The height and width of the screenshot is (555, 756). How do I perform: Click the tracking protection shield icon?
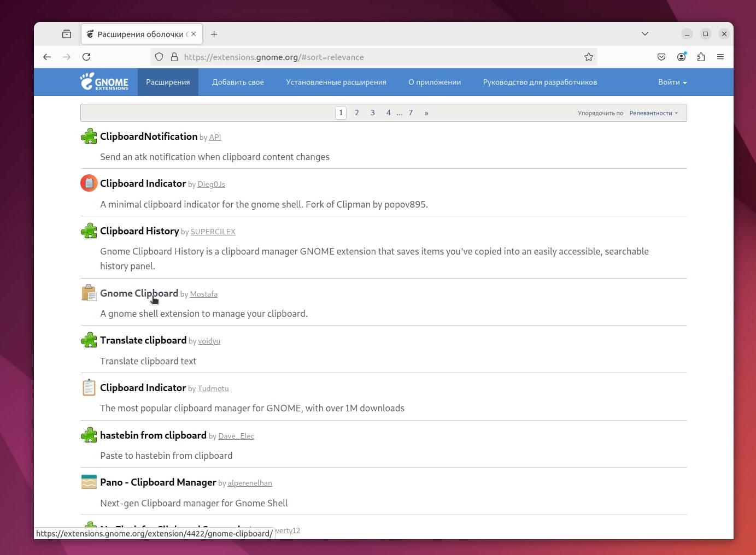tap(159, 57)
